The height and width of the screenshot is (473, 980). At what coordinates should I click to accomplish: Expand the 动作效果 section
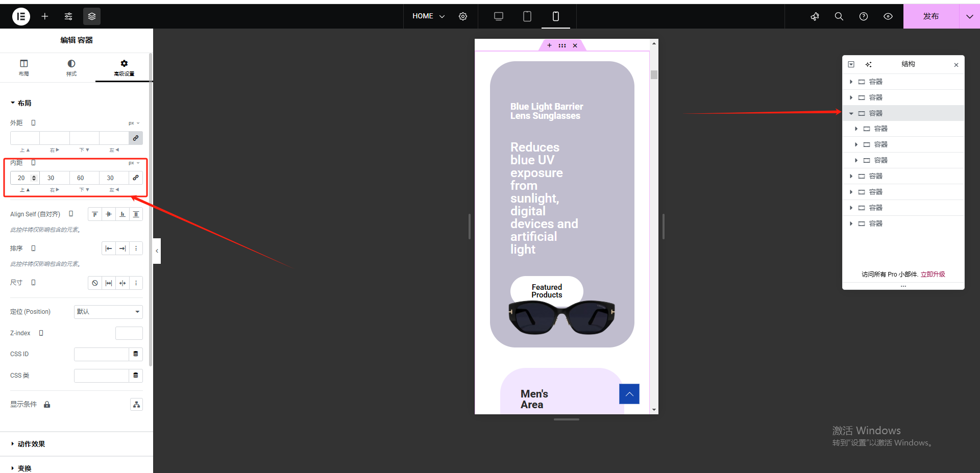(x=31, y=444)
